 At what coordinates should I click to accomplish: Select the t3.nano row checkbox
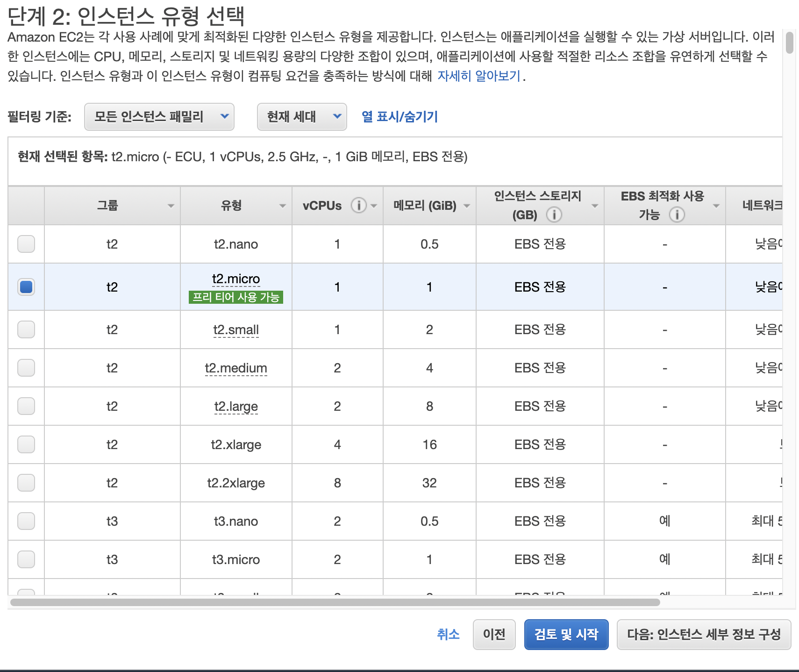(x=26, y=521)
